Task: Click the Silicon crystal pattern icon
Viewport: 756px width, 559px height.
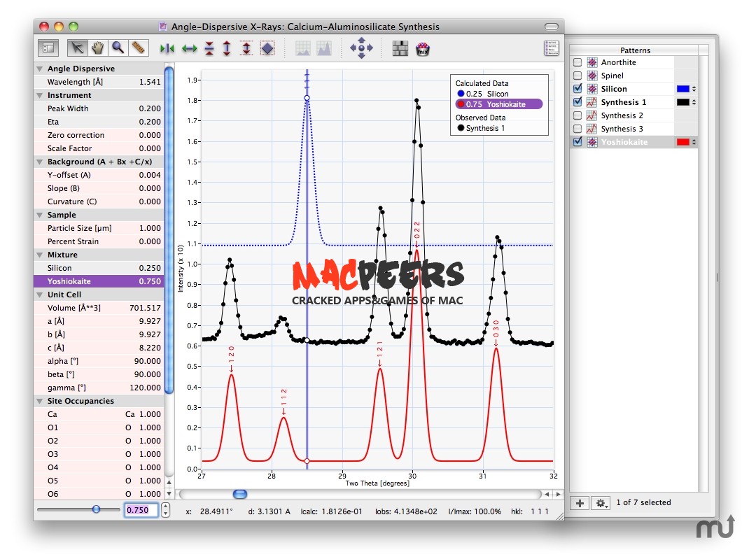Action: tap(592, 89)
